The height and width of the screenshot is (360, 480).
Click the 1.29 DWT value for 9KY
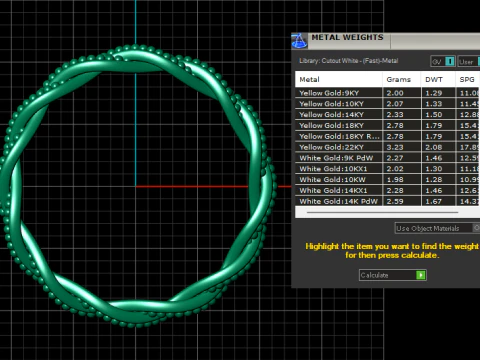pyautogui.click(x=434, y=93)
